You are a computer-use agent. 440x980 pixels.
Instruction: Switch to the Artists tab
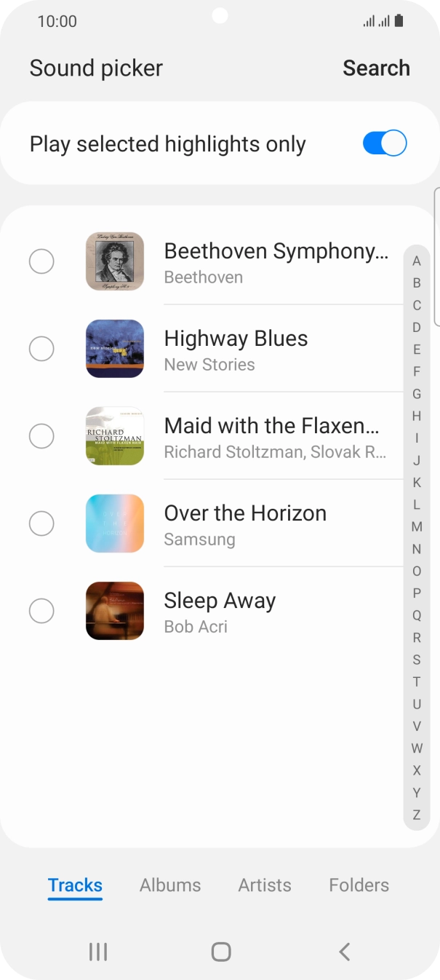click(x=264, y=885)
